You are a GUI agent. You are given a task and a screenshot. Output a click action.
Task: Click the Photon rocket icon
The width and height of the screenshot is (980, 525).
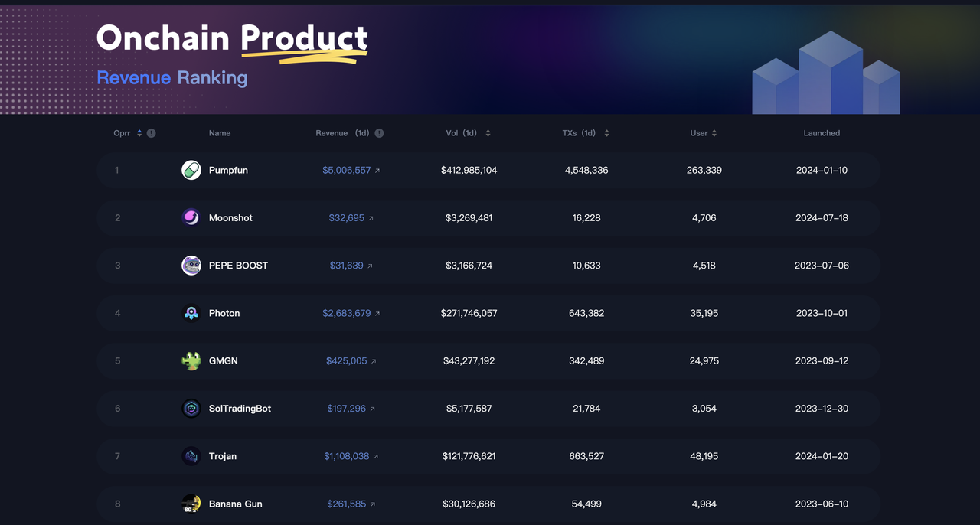click(191, 313)
